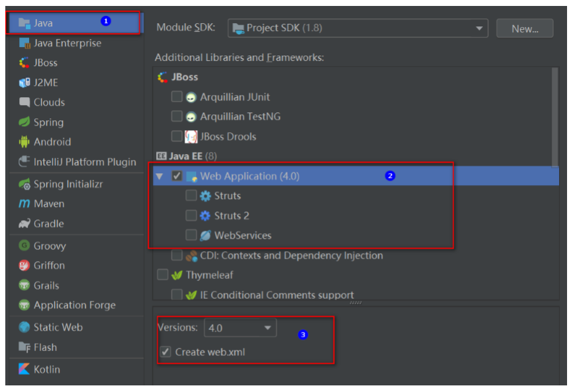Collapse the Web Application tree arrow
This screenshot has width=573, height=392.
(x=159, y=176)
